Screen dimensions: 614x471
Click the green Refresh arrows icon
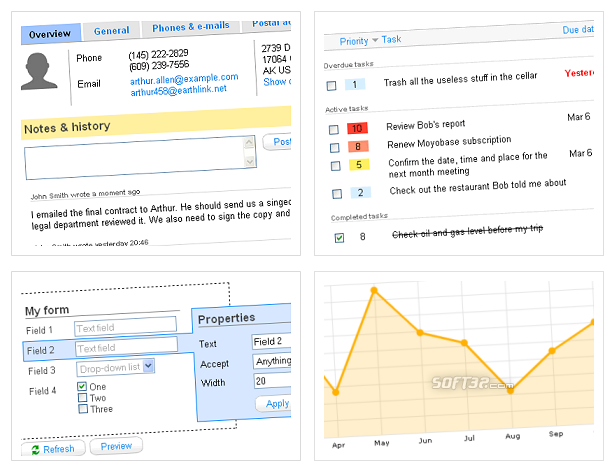(35, 450)
